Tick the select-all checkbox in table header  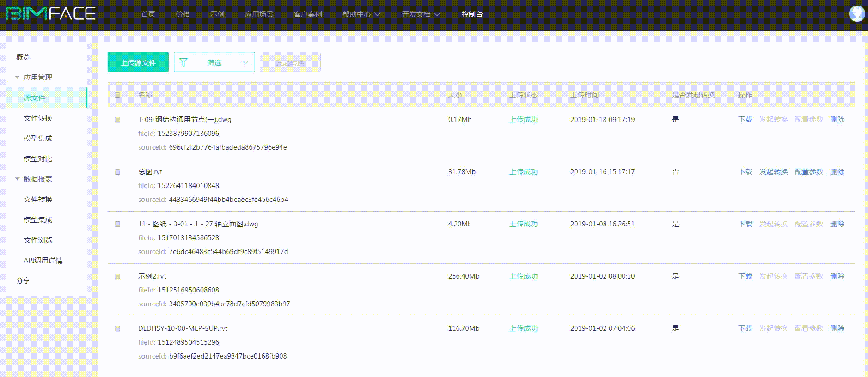pyautogui.click(x=117, y=95)
